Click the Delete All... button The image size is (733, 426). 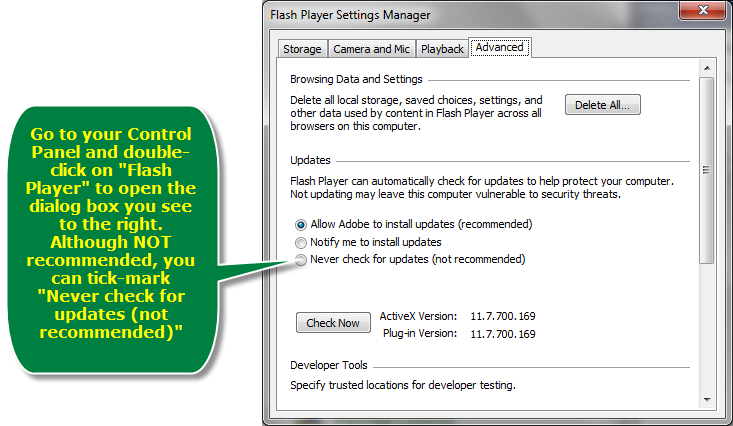click(x=603, y=105)
